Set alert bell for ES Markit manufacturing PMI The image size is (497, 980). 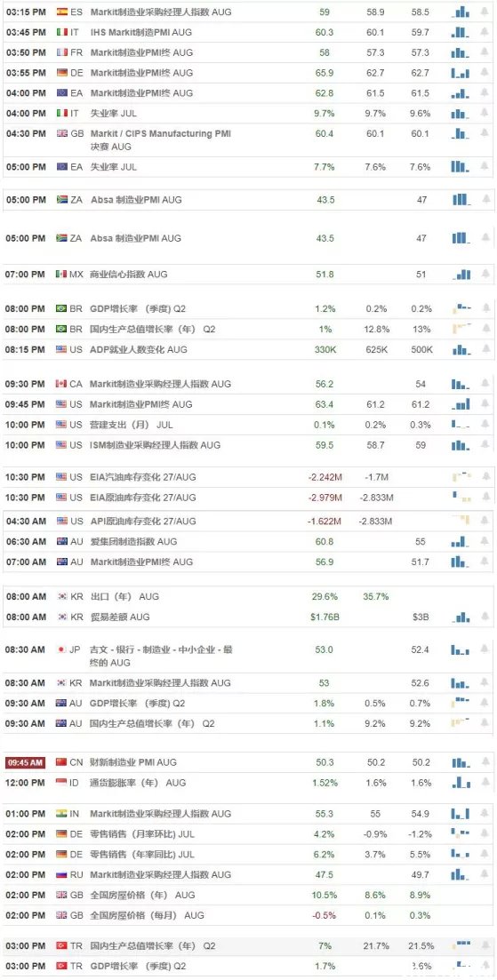coord(485,12)
